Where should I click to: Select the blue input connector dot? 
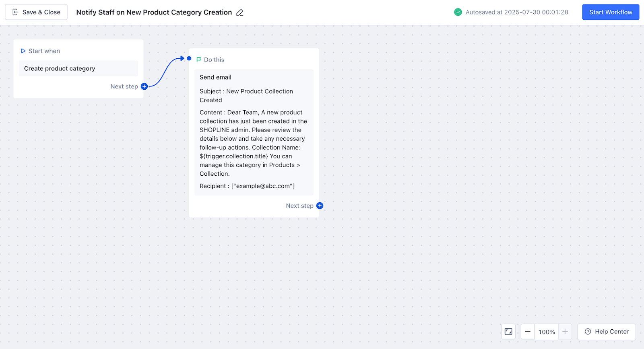[x=189, y=58]
